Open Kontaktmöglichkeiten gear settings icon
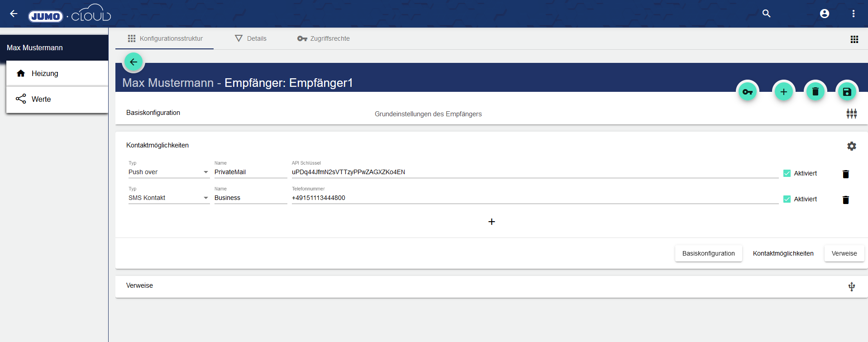The image size is (868, 342). tap(851, 146)
